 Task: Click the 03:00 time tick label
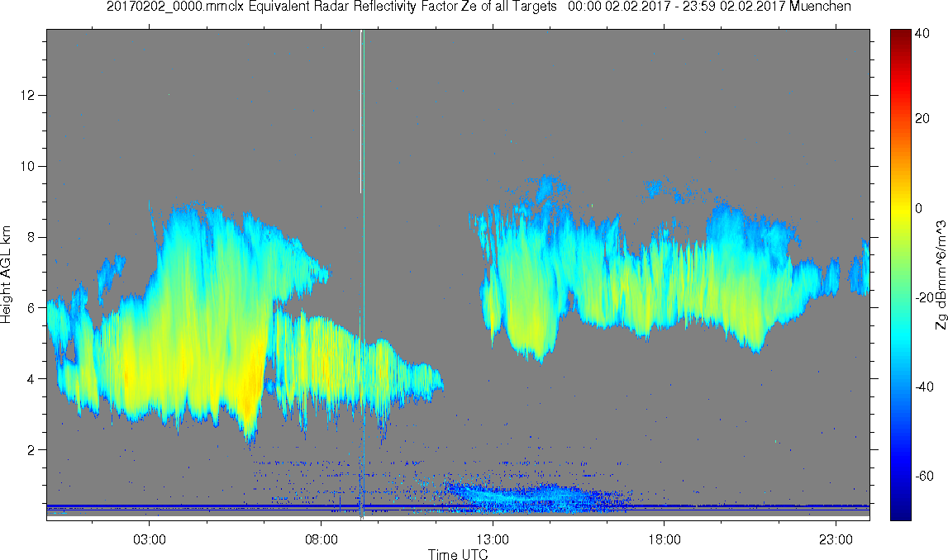[150, 539]
